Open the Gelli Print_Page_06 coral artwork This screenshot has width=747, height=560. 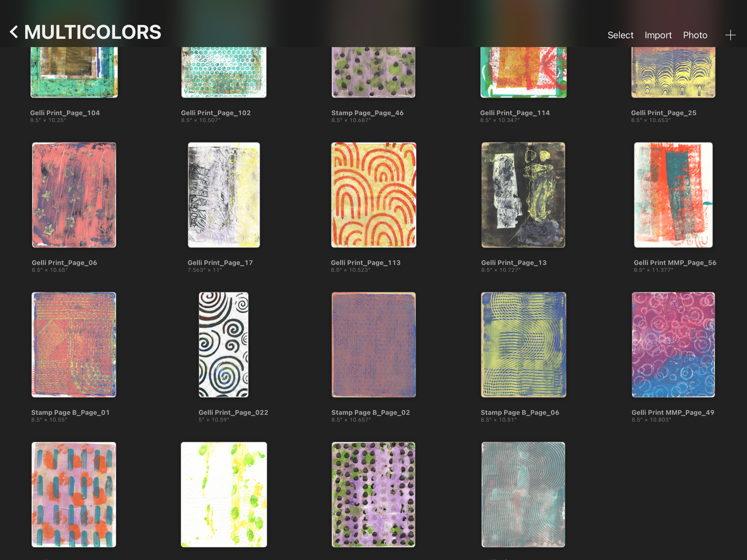click(x=74, y=195)
